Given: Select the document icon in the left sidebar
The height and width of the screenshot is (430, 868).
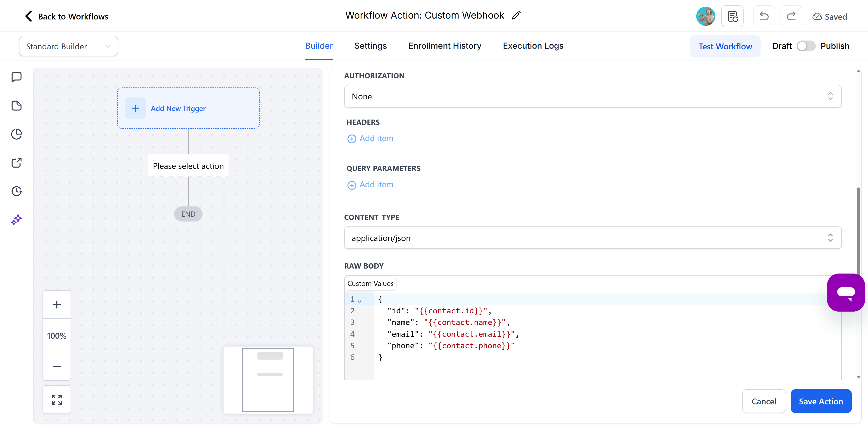Looking at the screenshot, I should (x=16, y=106).
